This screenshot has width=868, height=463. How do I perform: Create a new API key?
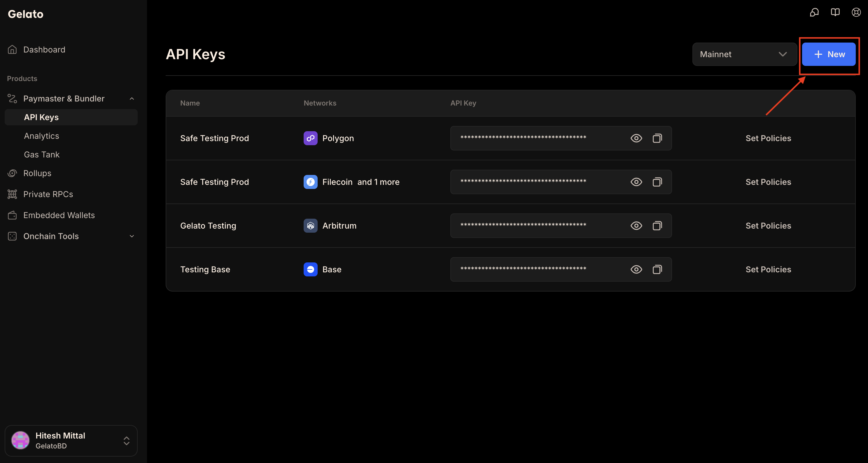(829, 54)
